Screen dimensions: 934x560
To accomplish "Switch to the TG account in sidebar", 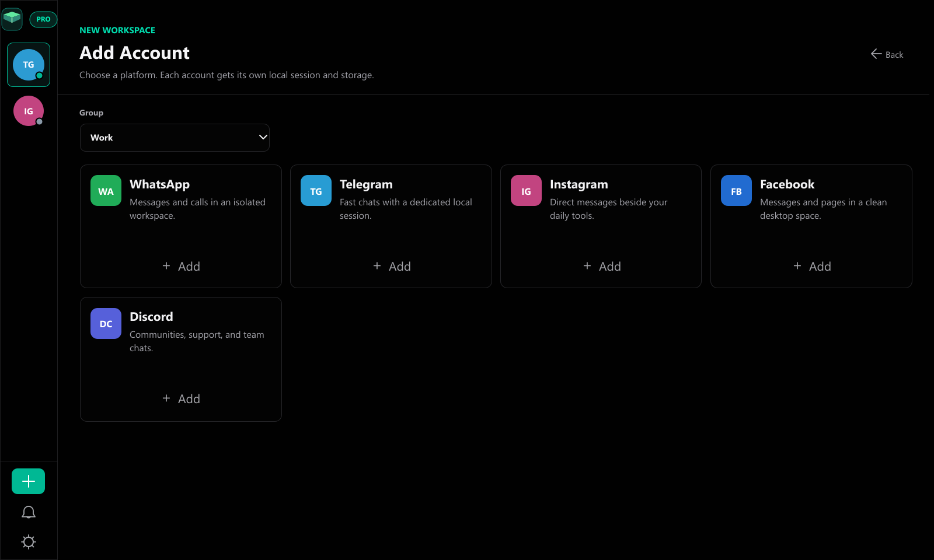I will pos(29,65).
